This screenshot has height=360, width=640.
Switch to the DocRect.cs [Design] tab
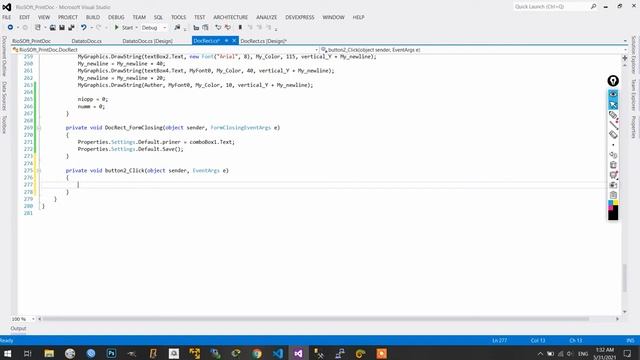pos(263,41)
